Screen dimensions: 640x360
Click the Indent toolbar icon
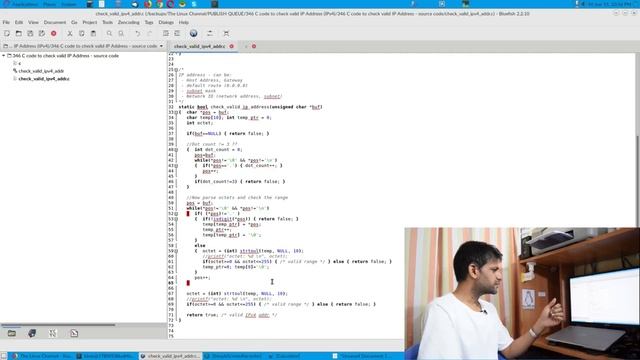(166, 33)
